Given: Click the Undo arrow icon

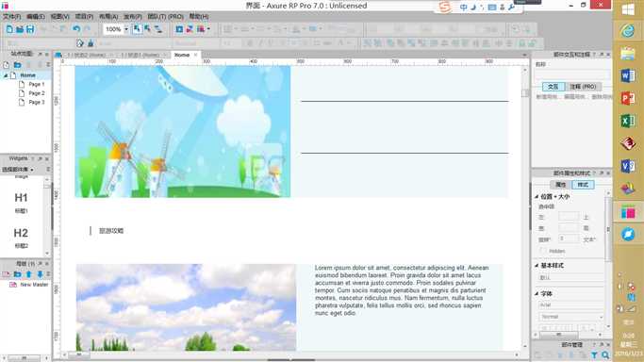Looking at the screenshot, I should (76, 29).
